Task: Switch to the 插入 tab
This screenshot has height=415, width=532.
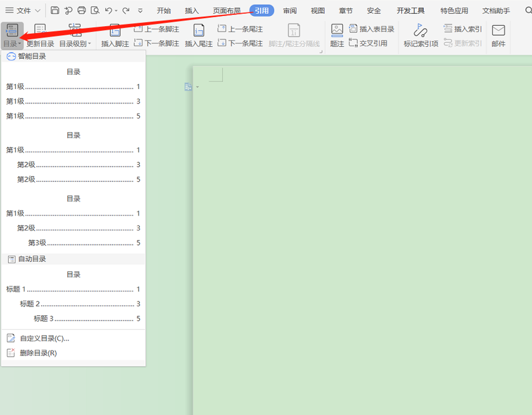Action: click(x=192, y=11)
